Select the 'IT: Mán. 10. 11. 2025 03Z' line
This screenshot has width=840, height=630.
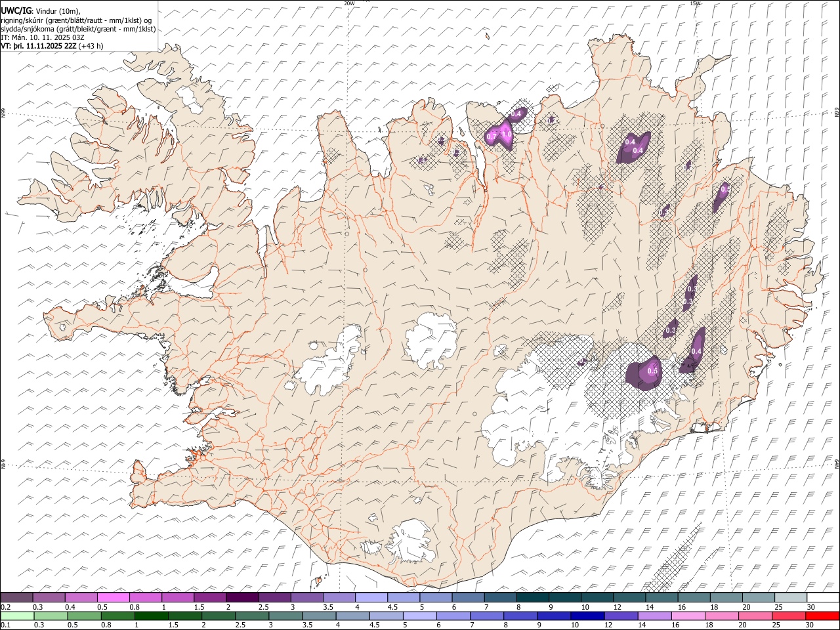[43, 37]
